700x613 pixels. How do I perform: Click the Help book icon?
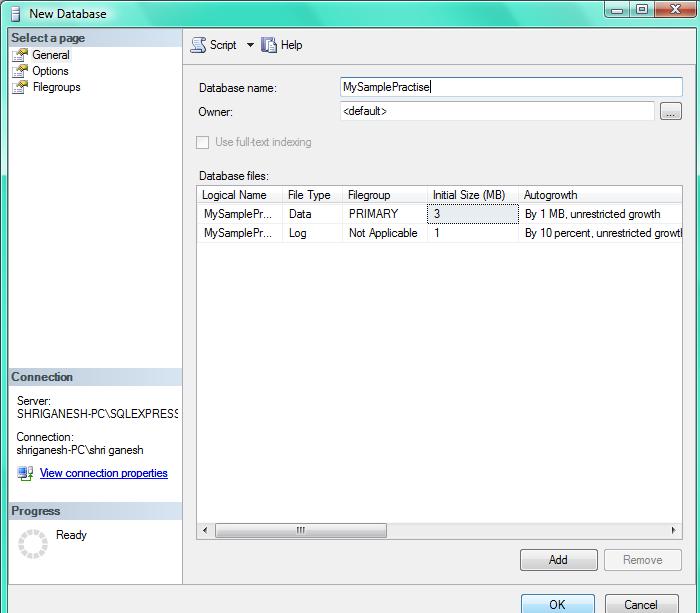click(269, 45)
